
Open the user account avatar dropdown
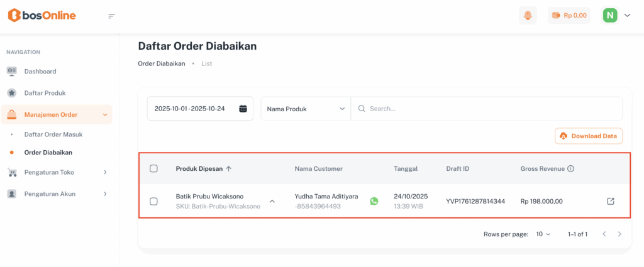[616, 16]
